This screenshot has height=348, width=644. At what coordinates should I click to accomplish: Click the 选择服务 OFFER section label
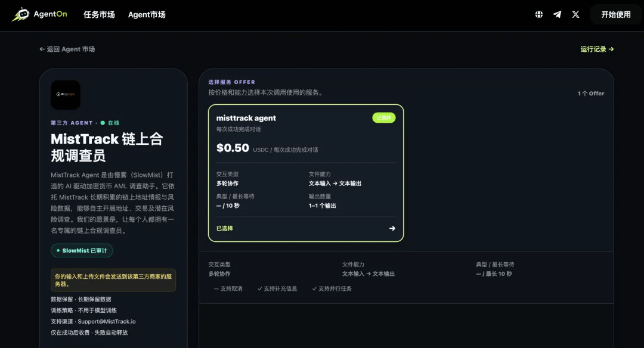tap(231, 82)
